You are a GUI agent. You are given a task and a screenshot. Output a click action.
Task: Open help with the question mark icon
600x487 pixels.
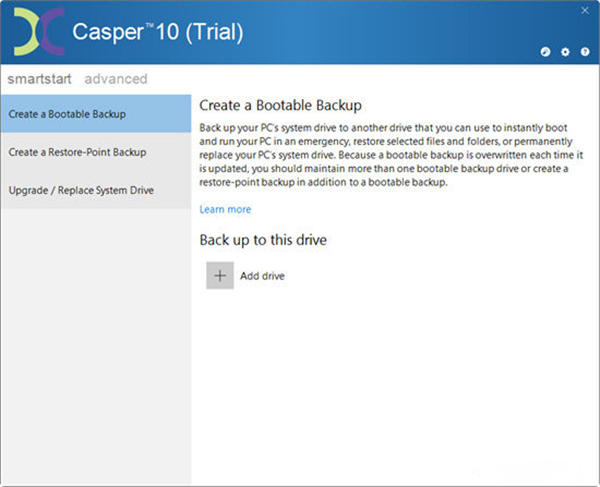point(584,51)
